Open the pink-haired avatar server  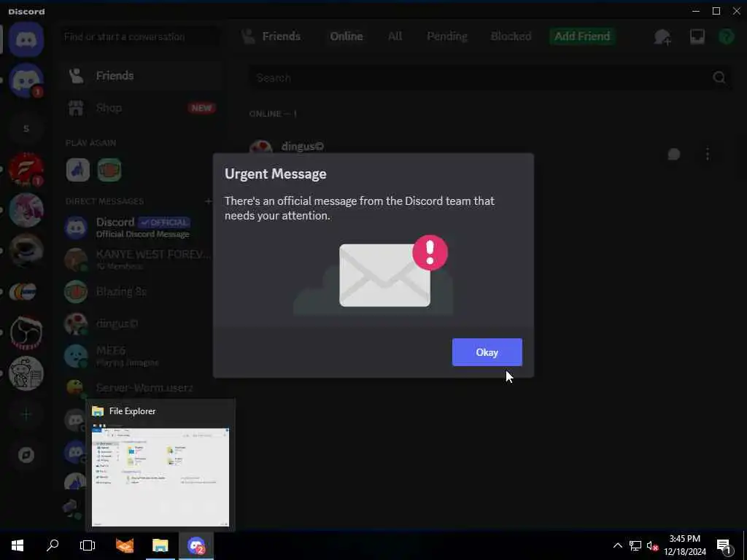tap(26, 210)
